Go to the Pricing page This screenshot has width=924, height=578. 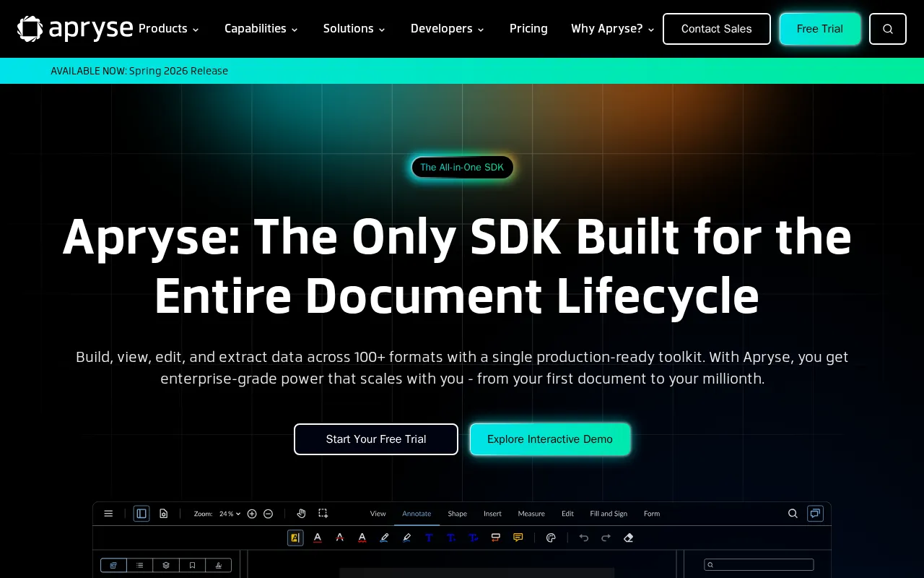coord(528,29)
